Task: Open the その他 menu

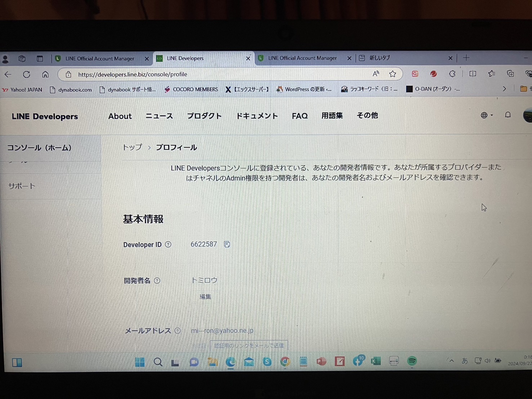Action: 367,115
